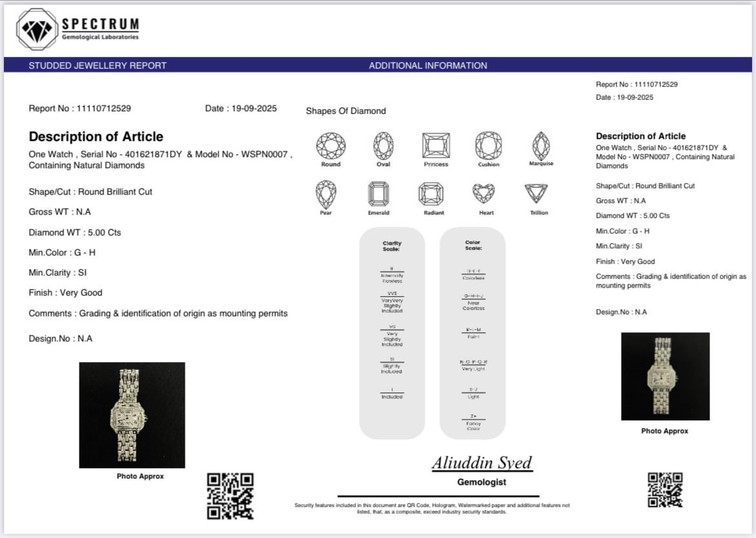Select the Pear diamond shape icon
The height and width of the screenshot is (538, 756).
pos(326,194)
